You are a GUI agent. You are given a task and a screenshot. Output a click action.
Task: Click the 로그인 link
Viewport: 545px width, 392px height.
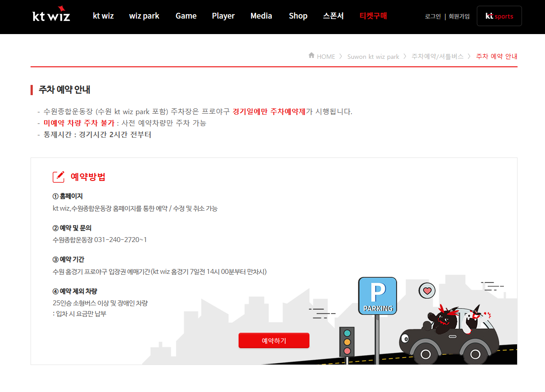pyautogui.click(x=433, y=16)
